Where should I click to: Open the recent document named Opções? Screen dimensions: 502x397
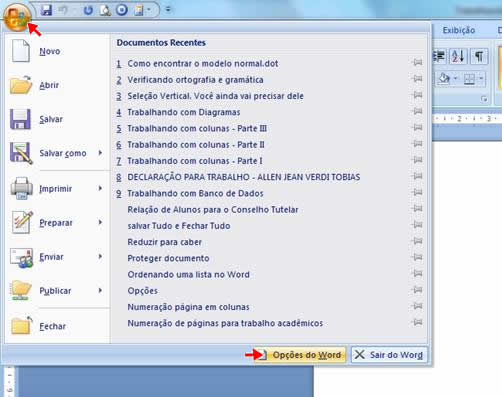tap(143, 291)
